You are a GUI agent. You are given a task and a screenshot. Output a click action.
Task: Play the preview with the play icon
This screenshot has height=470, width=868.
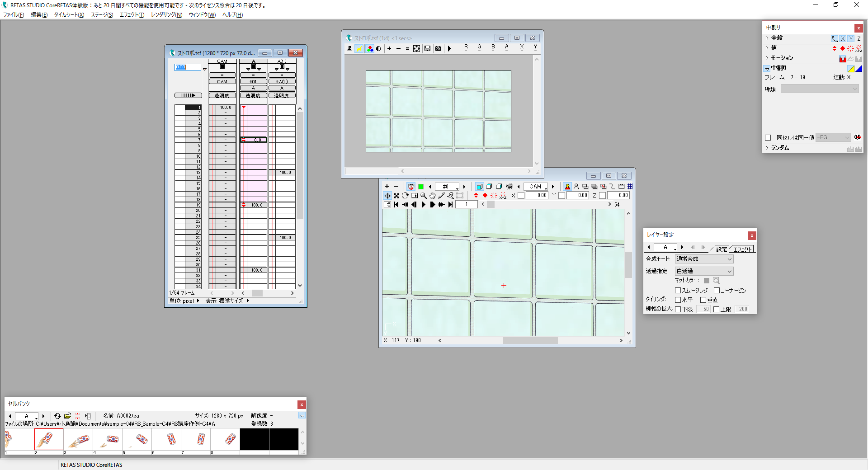(x=449, y=48)
